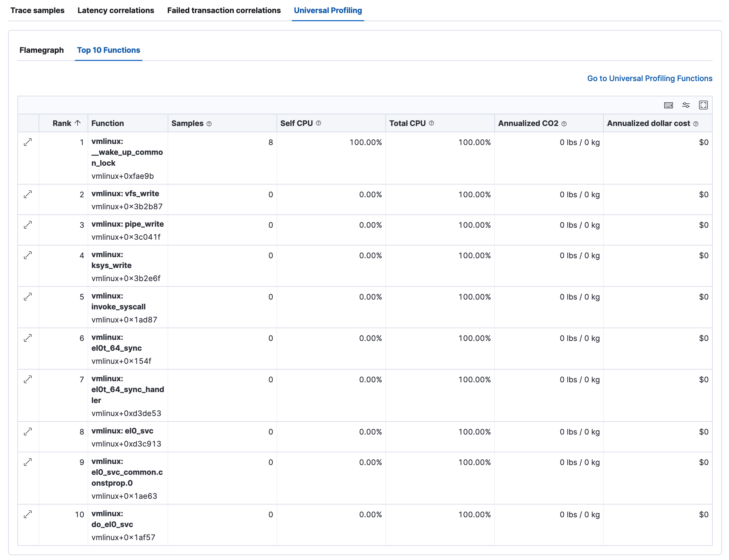Expand row for el0t_64_sync_handler function
This screenshot has width=729, height=560.
coord(28,379)
